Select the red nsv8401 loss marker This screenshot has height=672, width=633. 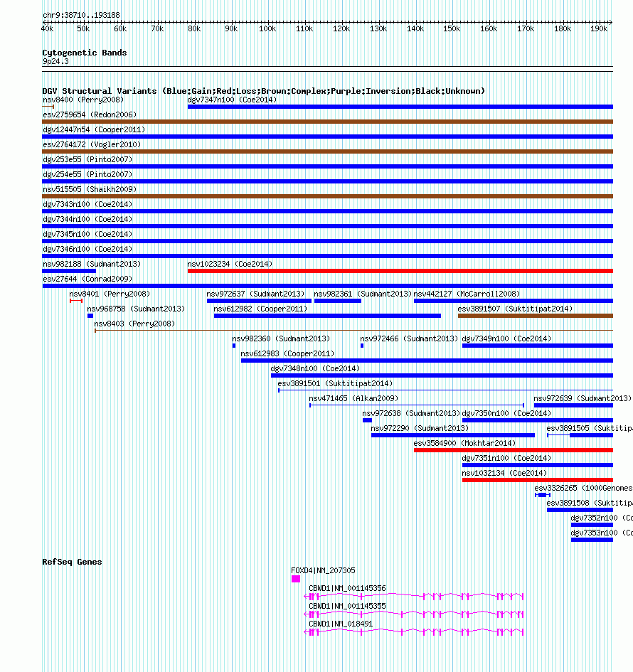76,301
